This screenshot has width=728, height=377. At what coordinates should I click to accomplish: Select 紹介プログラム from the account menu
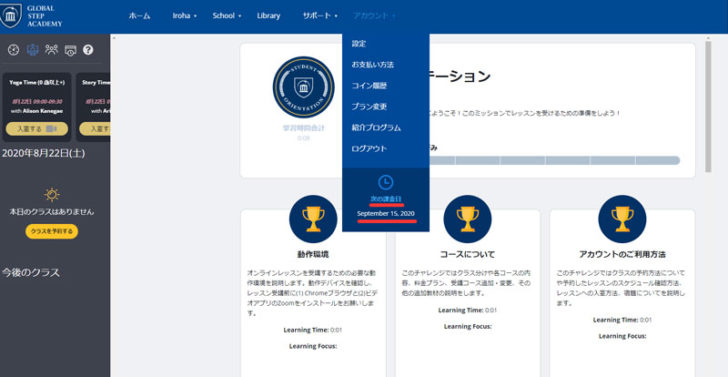(376, 128)
